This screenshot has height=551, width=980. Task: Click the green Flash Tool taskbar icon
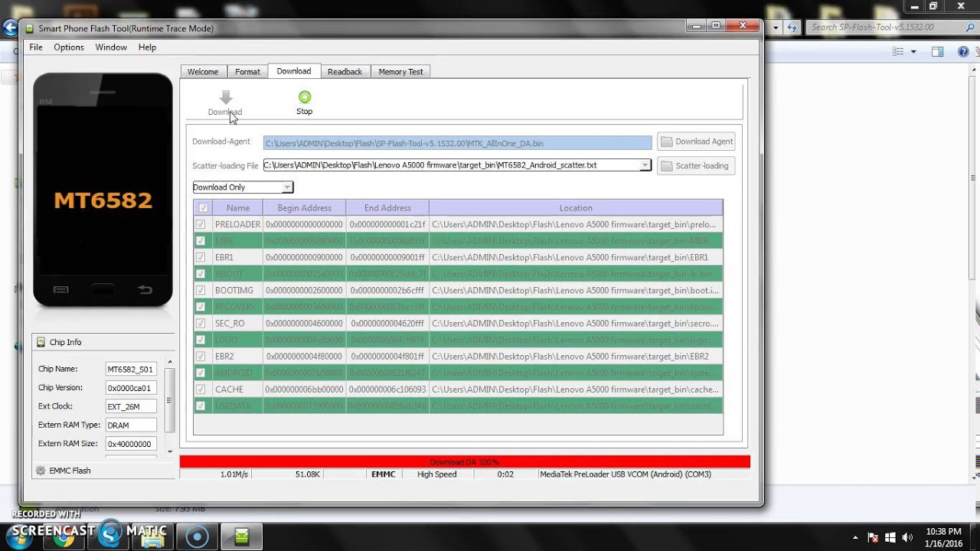click(241, 536)
